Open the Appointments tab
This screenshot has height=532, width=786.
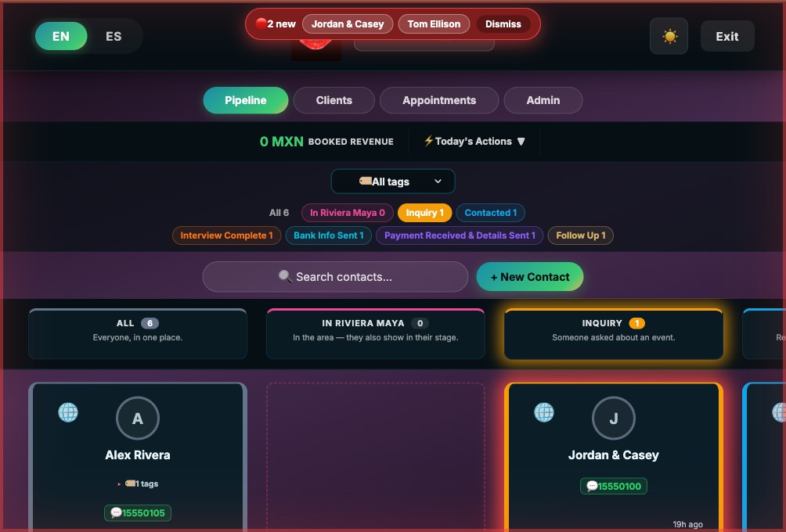click(439, 100)
